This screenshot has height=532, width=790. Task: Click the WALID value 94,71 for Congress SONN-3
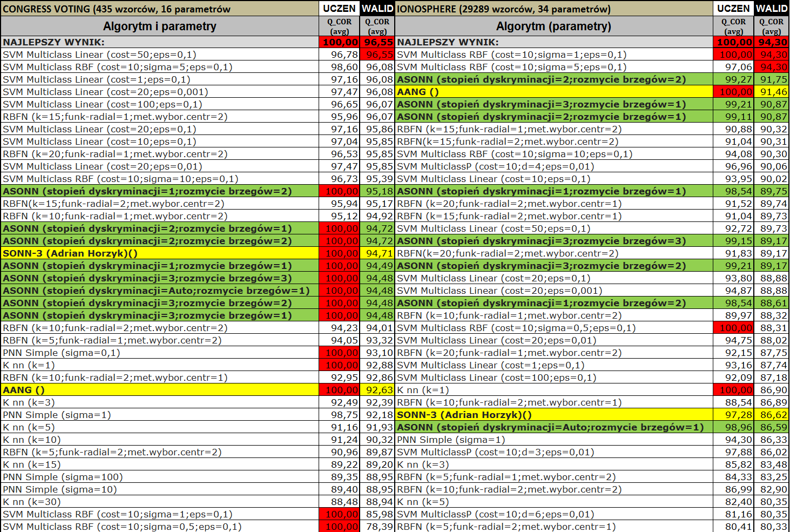tap(378, 253)
